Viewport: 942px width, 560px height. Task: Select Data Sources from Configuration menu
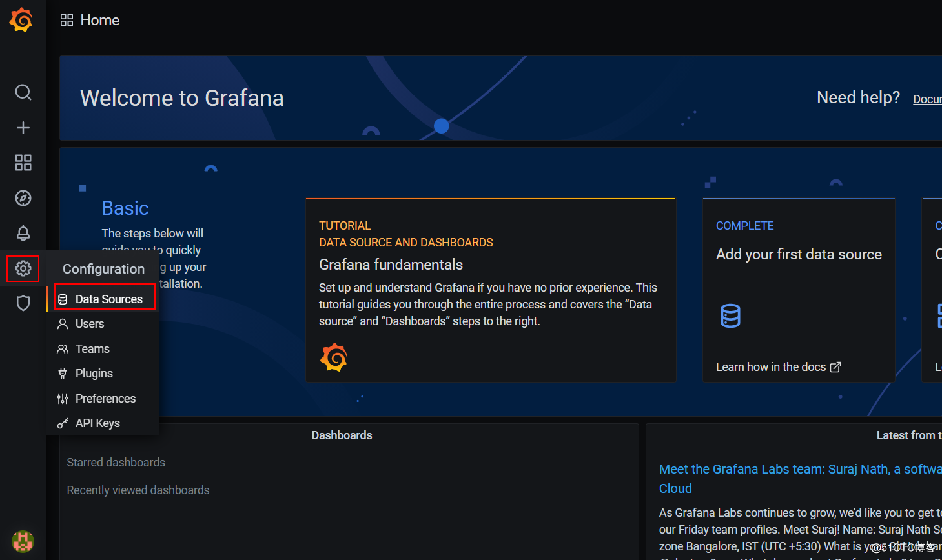click(x=104, y=299)
